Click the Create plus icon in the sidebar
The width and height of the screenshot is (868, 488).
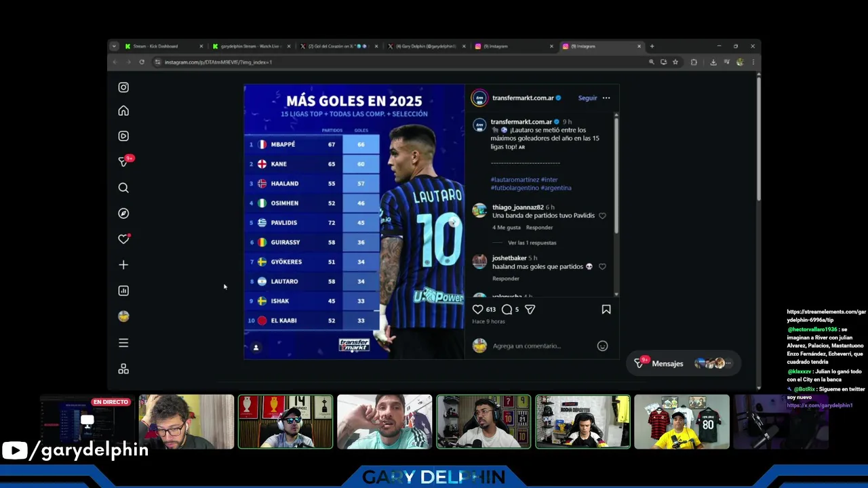[123, 265]
